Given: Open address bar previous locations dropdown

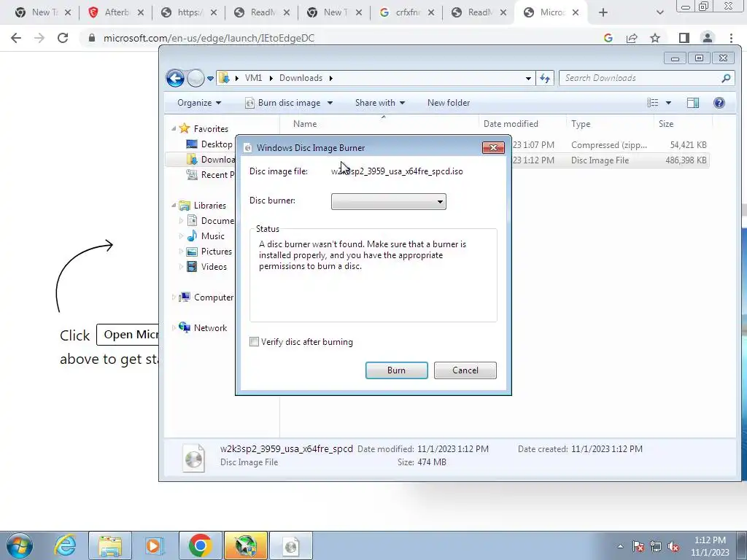Looking at the screenshot, I should 528,79.
